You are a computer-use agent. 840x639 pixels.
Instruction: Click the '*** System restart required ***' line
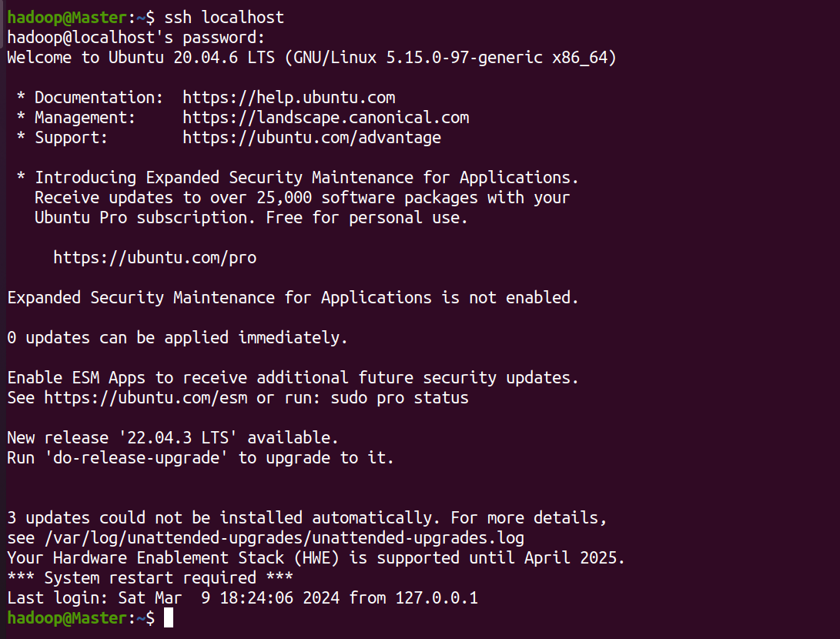pos(150,578)
